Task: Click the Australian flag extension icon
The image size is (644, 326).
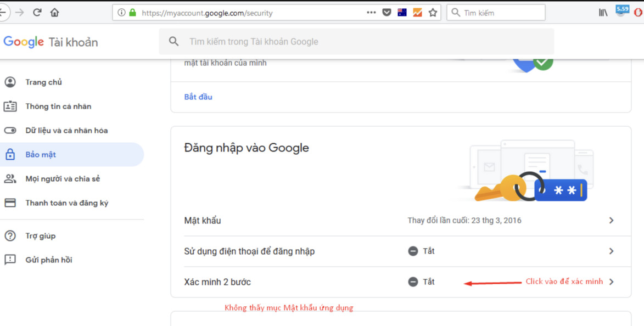Action: 402,13
